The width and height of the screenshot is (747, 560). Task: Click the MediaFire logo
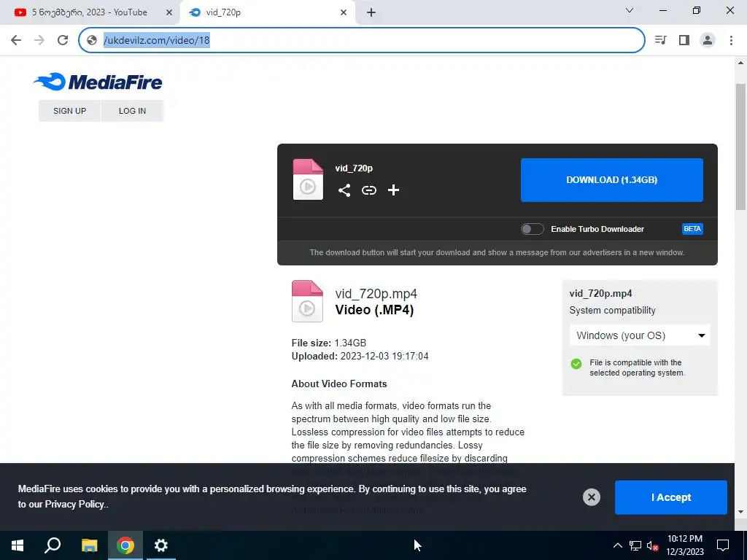pyautogui.click(x=98, y=82)
